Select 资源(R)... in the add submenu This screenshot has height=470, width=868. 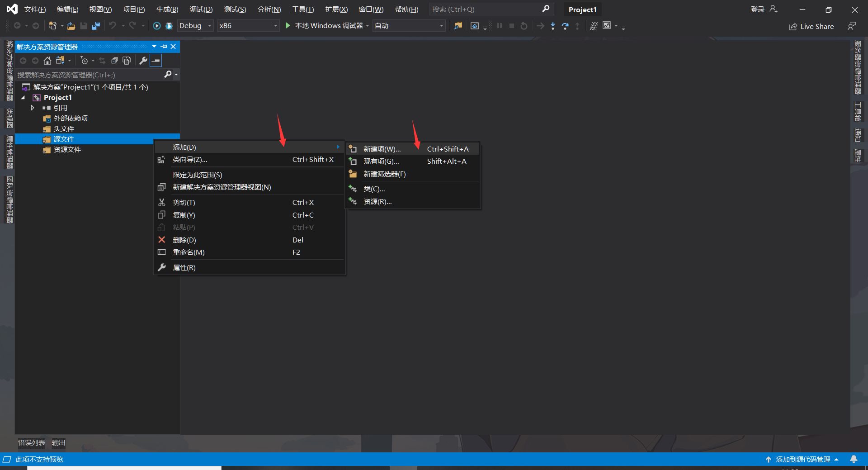pyautogui.click(x=378, y=201)
